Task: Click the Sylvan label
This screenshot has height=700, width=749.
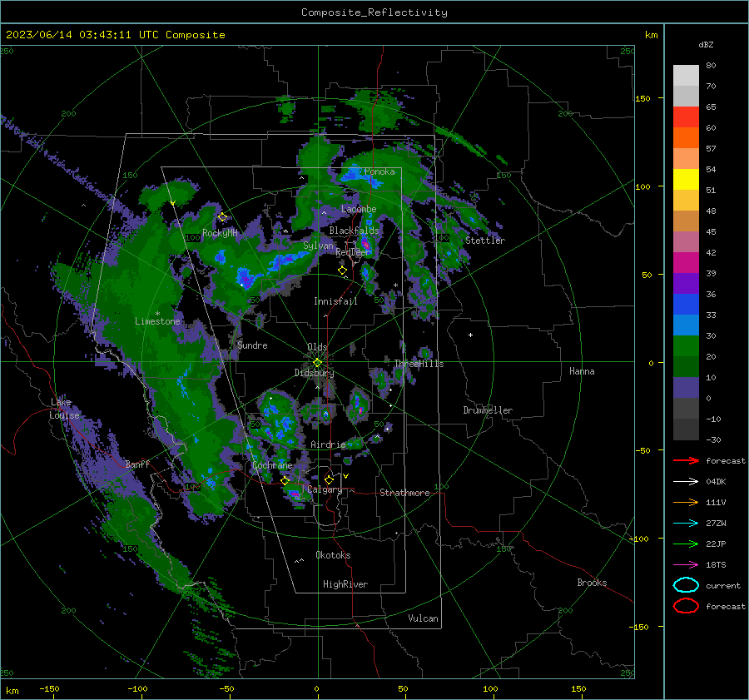Action: pos(318,246)
